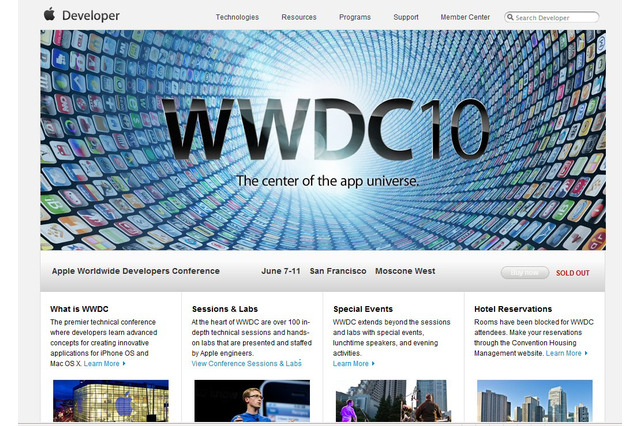
Task: Click the June 7-11 date text
Action: point(281,271)
